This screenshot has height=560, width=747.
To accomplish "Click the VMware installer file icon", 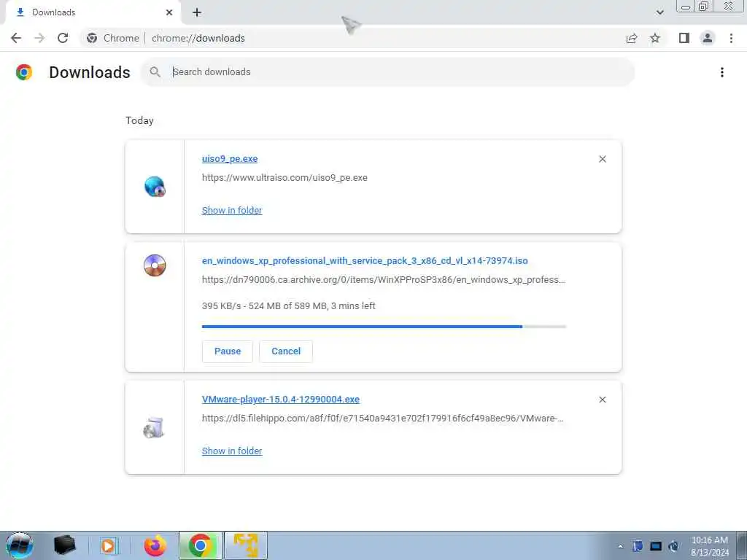I will (x=153, y=427).
